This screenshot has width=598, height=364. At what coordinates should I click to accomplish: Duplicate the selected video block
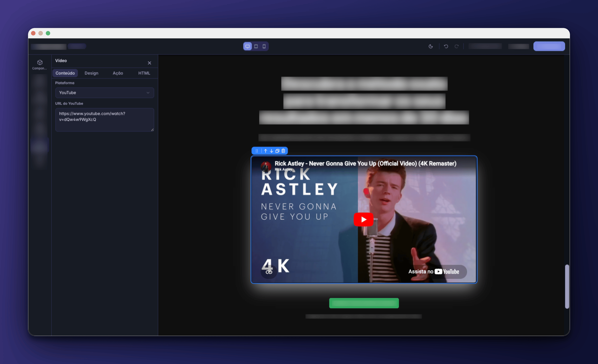277,151
